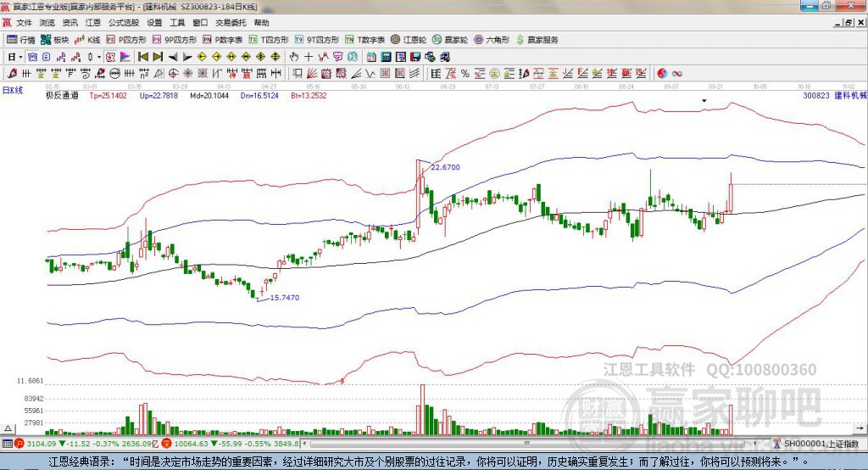Select the red pencil drawing tool
This screenshot has height=470, width=868.
pos(12,74)
